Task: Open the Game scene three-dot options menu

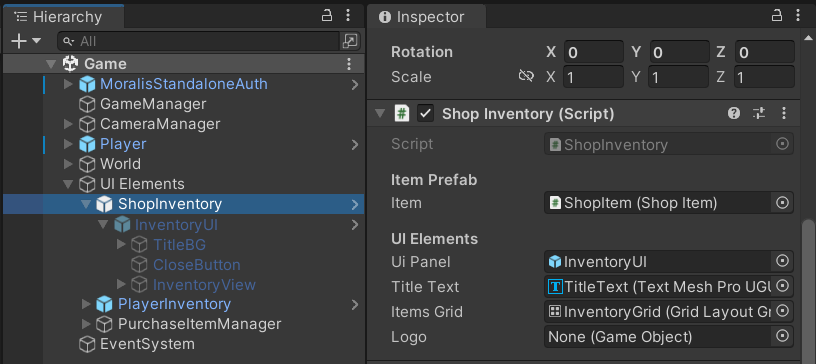Action: point(349,64)
